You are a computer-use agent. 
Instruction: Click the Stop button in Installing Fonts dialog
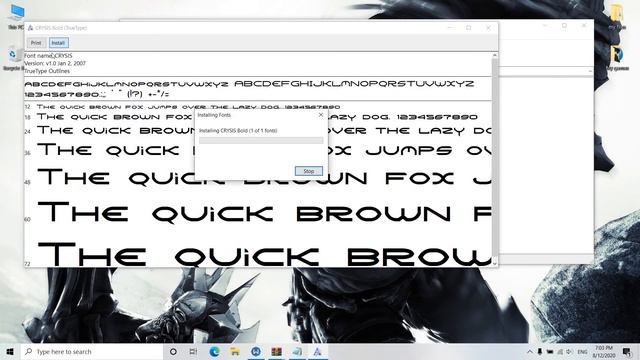click(x=309, y=171)
